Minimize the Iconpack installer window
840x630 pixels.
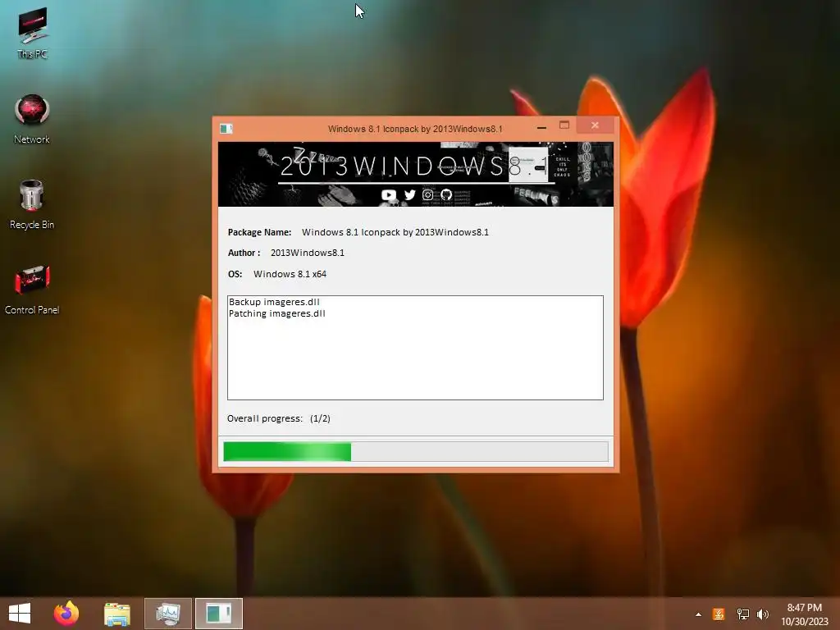point(541,126)
